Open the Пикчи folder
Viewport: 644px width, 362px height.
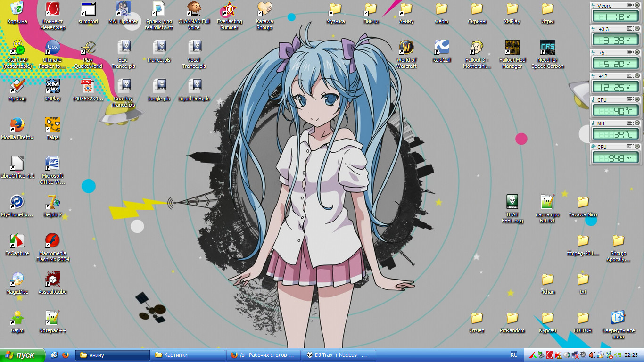tap(371, 13)
